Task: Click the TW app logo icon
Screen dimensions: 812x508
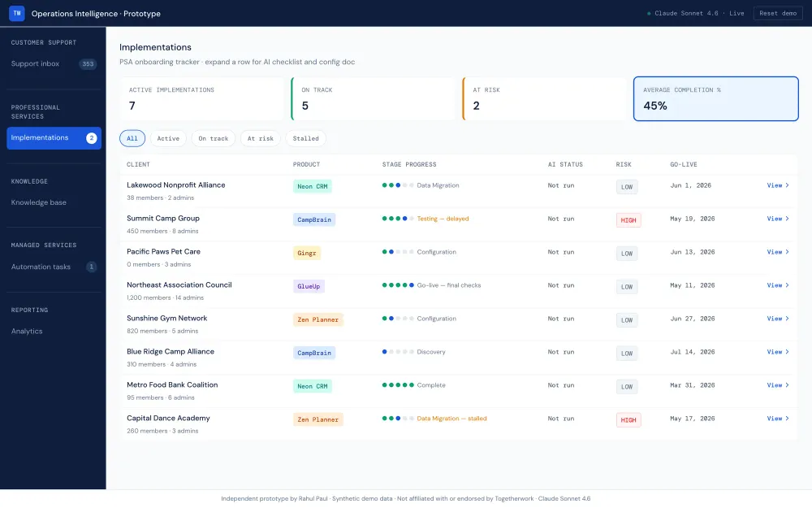Action: tap(16, 13)
